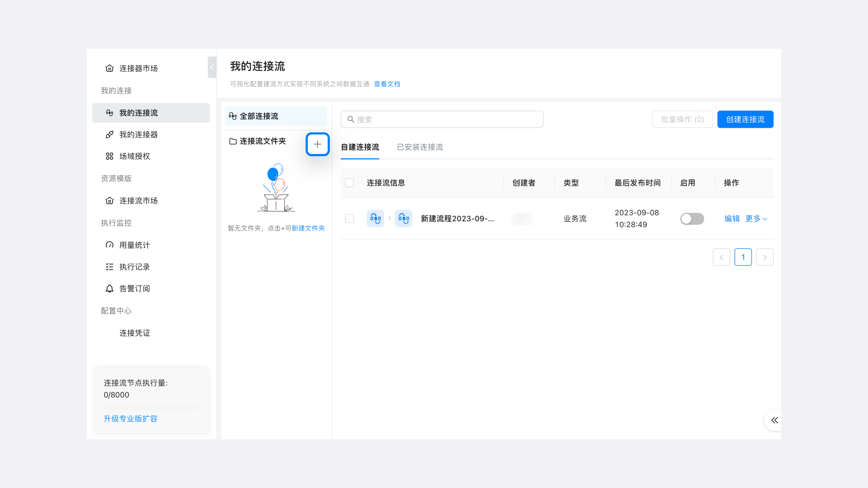Enable the toggle for 新建流程2023-09 flow
868x488 pixels.
[x=692, y=219]
